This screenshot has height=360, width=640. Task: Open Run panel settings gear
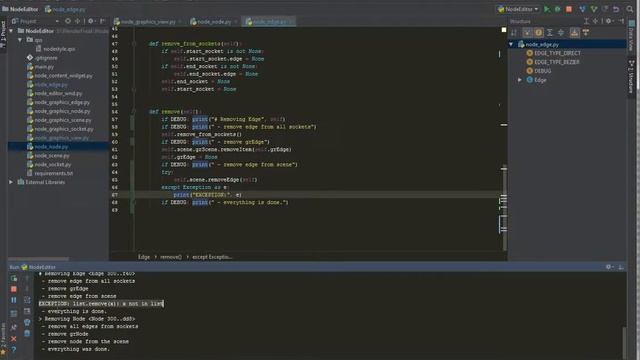[x=609, y=267]
